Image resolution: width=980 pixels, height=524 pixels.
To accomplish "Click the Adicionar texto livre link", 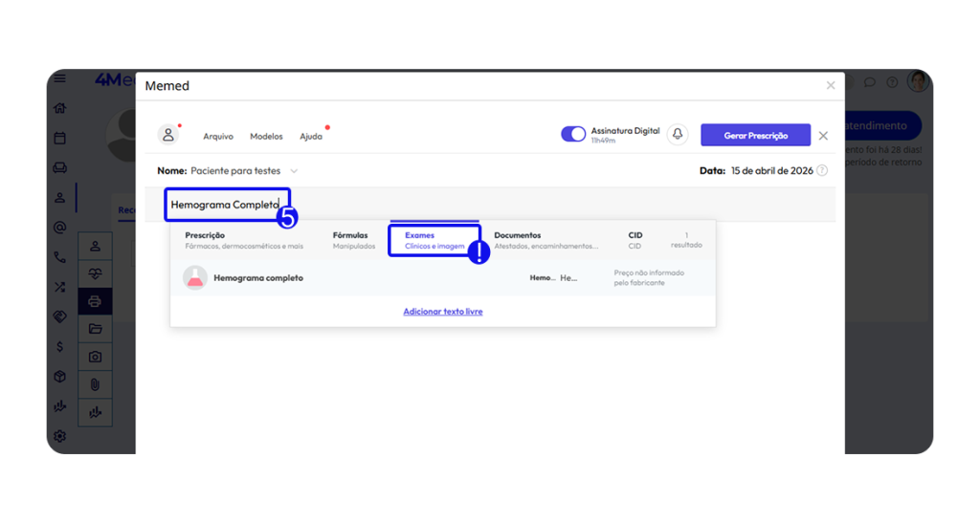I will point(443,312).
